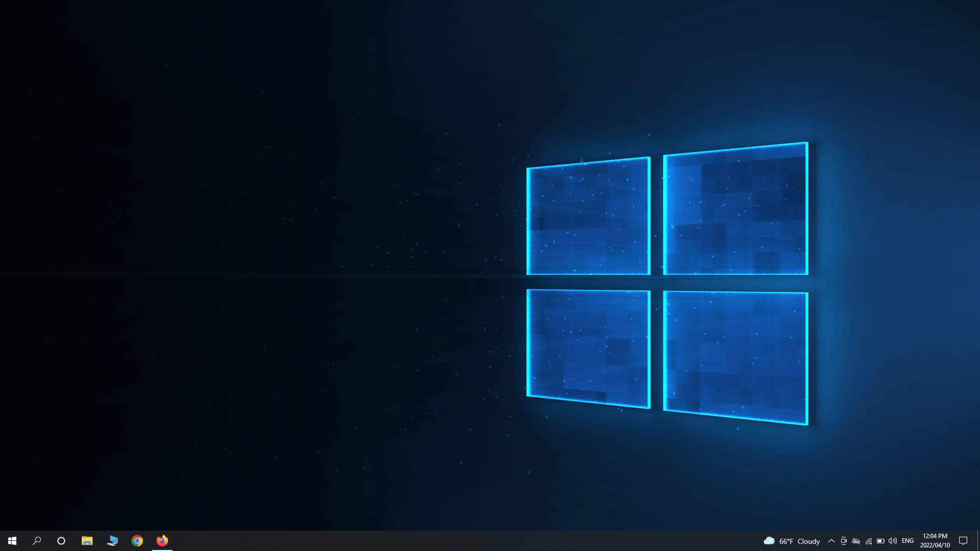Image resolution: width=980 pixels, height=551 pixels.
Task: Switch input language via ENG indicator
Action: [x=908, y=541]
